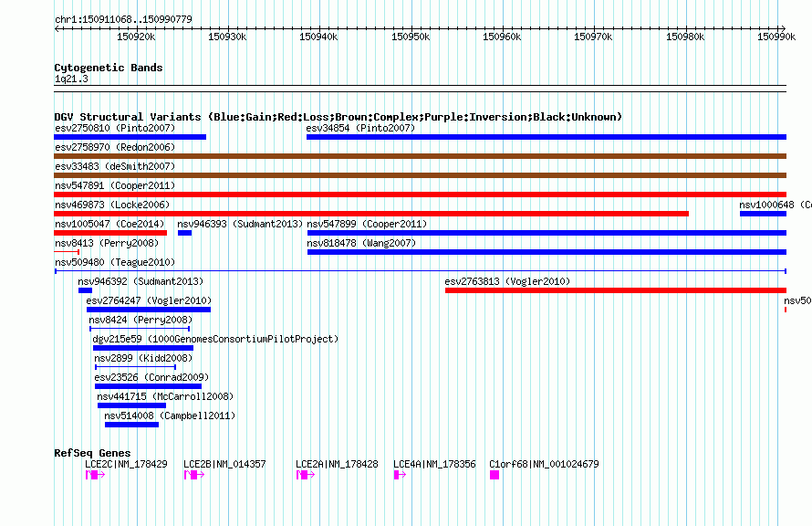The image size is (812, 526).
Task: Open the esv34854 (Pinto2007) label
Action: click(x=360, y=128)
